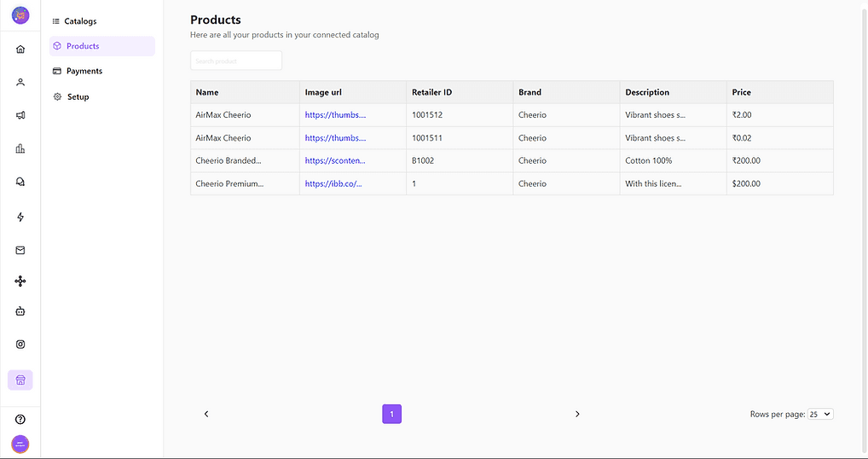Click AirMax Cheerio name in ₹0.02 row
Image resolution: width=868 pixels, height=459 pixels.
223,138
